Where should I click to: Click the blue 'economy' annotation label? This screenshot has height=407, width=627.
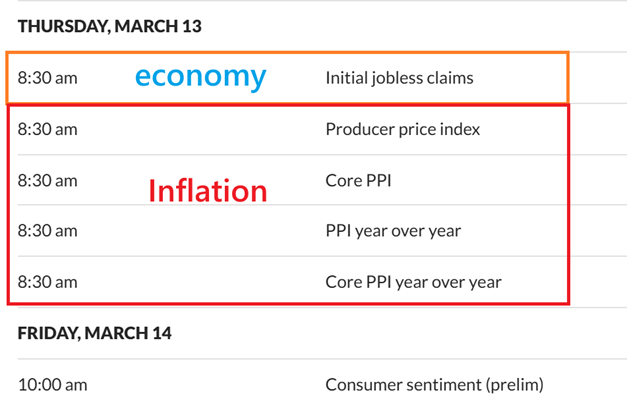click(x=201, y=76)
